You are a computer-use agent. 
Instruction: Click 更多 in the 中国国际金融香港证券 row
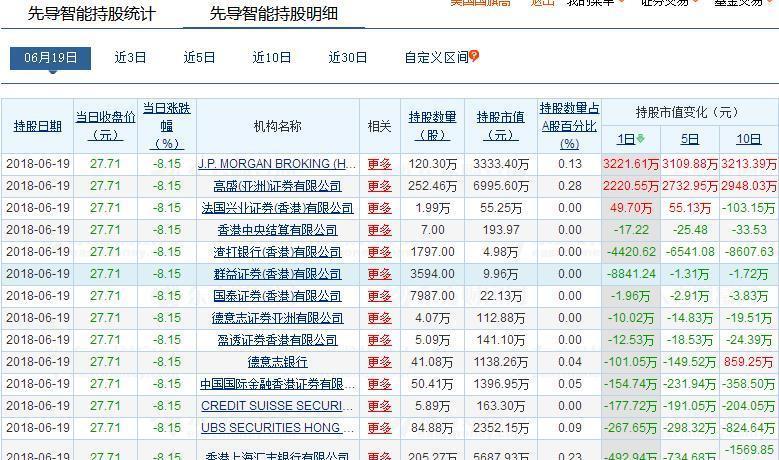pyautogui.click(x=380, y=384)
